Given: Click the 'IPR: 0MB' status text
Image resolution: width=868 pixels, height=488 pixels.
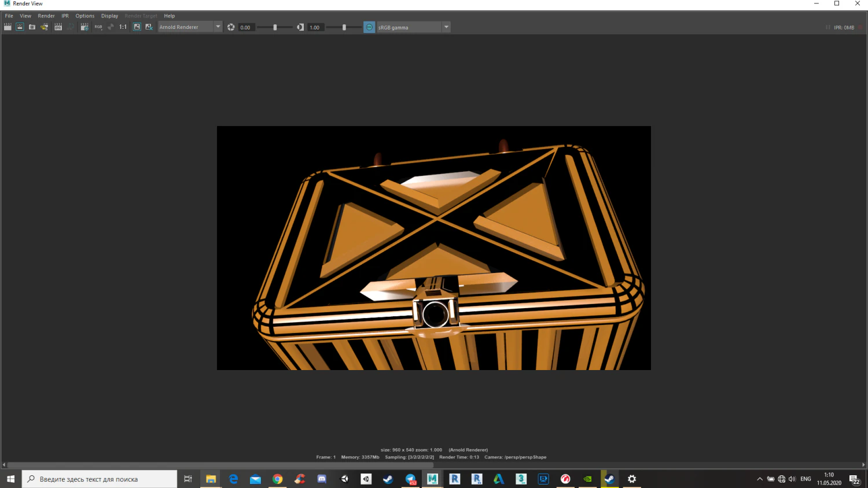Looking at the screenshot, I should point(844,27).
